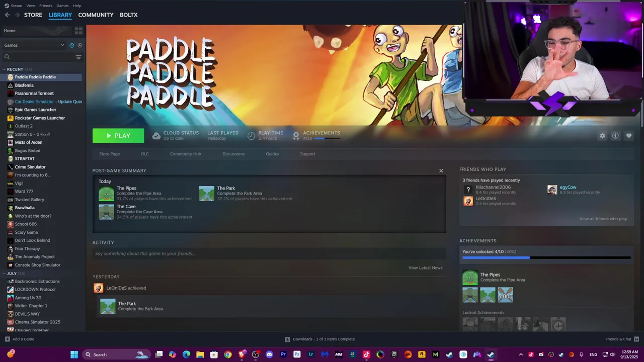Click View Latest News
Screen dimensions: 644x362
426,268
